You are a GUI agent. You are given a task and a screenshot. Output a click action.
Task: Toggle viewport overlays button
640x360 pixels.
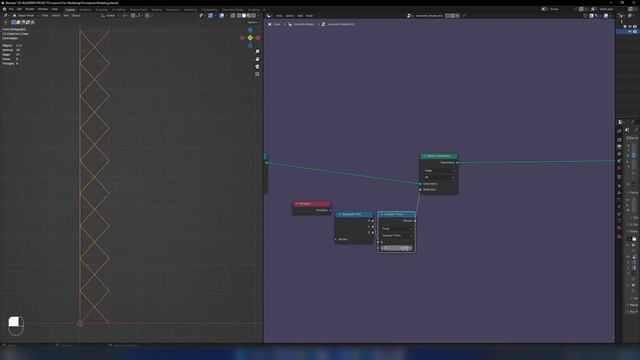[222, 16]
